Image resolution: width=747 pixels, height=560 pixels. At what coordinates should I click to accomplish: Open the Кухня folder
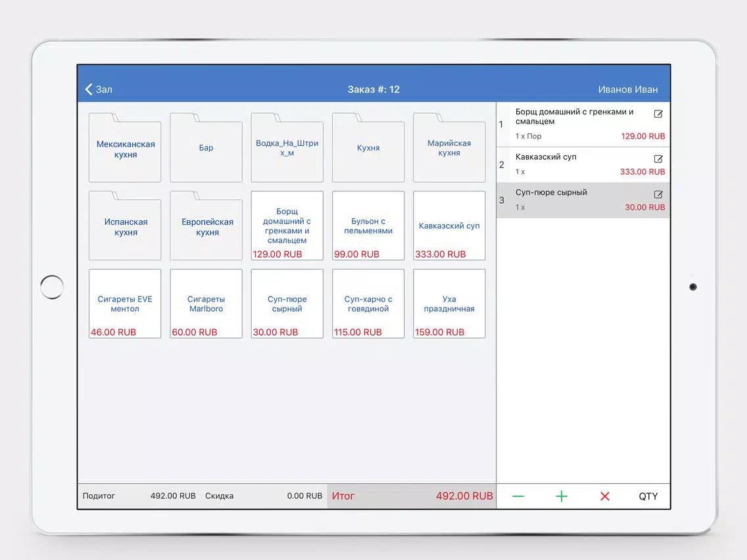point(368,148)
